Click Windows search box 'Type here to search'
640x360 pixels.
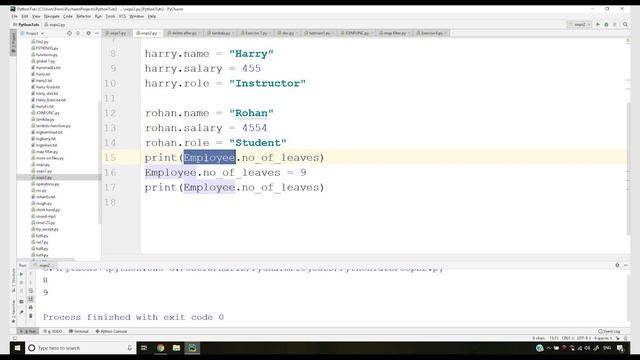(x=80, y=348)
